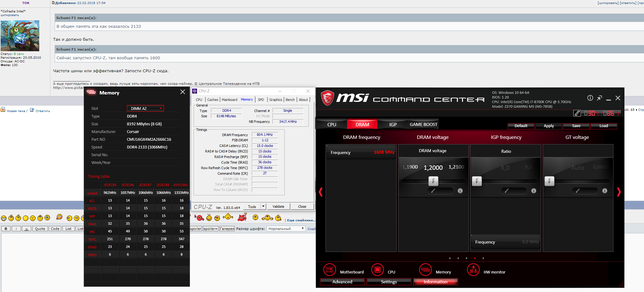644x292 pixels.
Task: Click the Save profile button
Action: pos(576,126)
